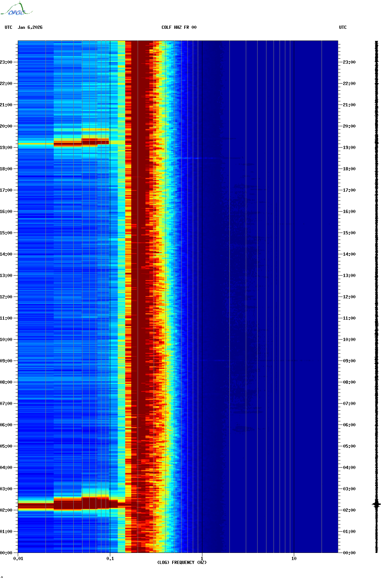392x581 pixels.
Task: Select the 19:00 tick on left time axis
Action: tap(6, 148)
